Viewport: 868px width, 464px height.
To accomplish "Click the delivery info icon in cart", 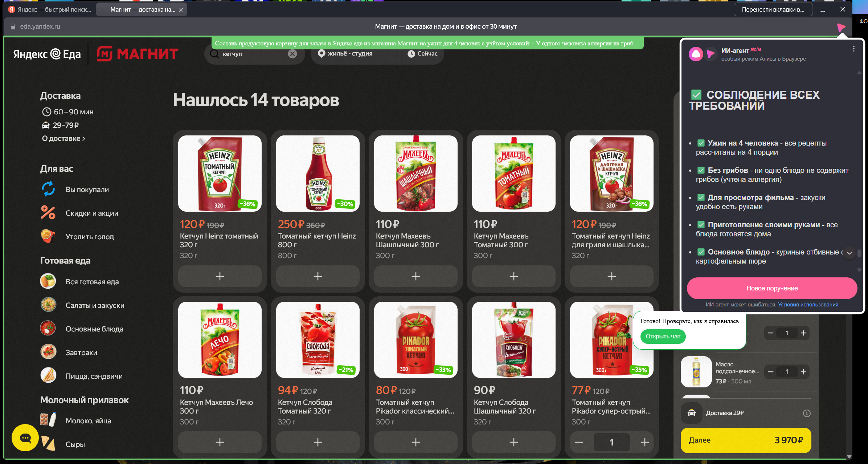I will tap(806, 413).
